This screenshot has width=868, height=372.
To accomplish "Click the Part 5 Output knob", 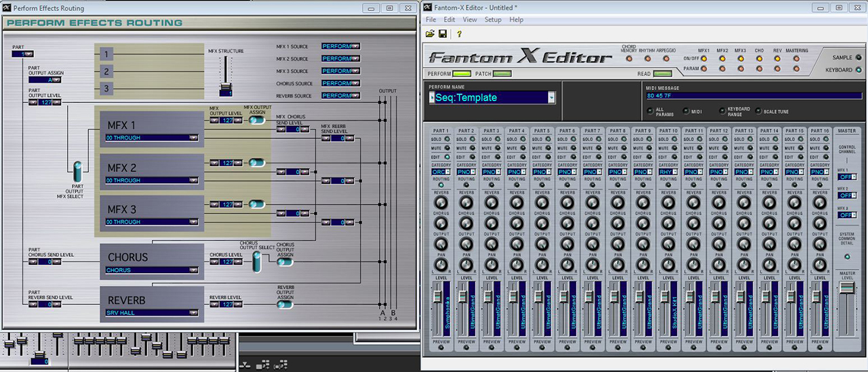I will point(542,243).
